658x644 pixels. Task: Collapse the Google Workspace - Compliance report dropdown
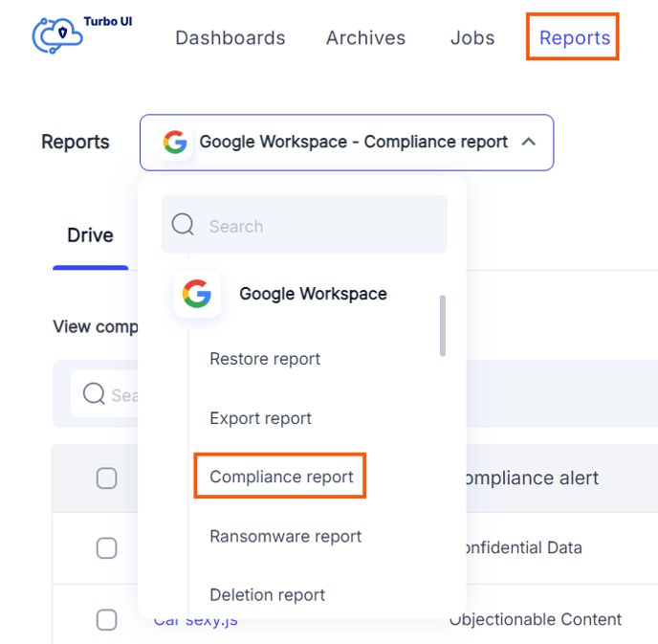coord(346,143)
